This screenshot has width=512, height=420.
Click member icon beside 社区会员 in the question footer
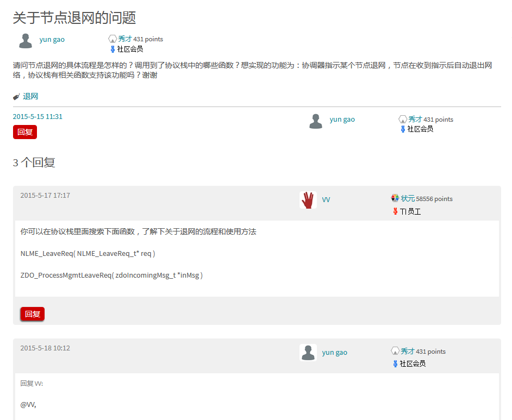tap(403, 129)
